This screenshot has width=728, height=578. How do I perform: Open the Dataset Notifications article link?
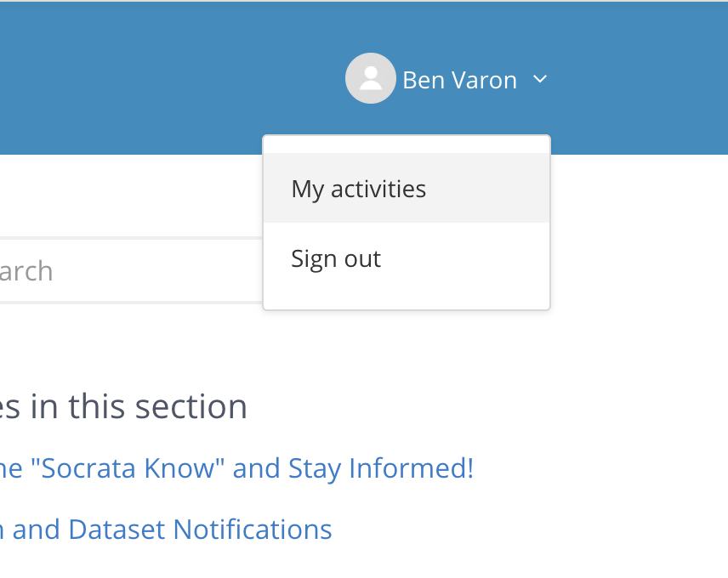click(166, 530)
